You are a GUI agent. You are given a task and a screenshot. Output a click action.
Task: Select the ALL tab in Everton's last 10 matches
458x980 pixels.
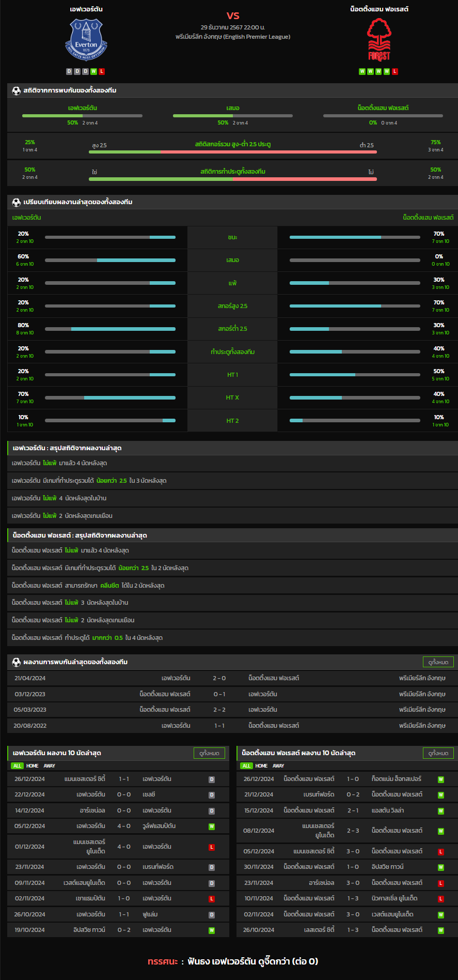click(x=18, y=766)
